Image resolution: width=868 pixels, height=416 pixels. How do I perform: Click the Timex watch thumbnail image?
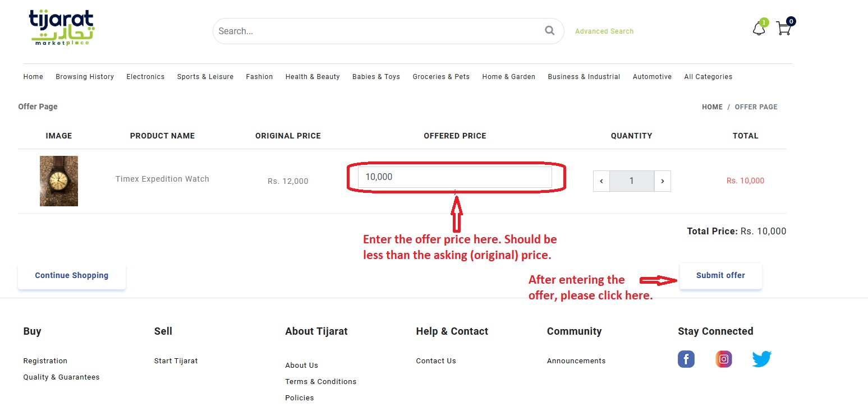click(59, 181)
